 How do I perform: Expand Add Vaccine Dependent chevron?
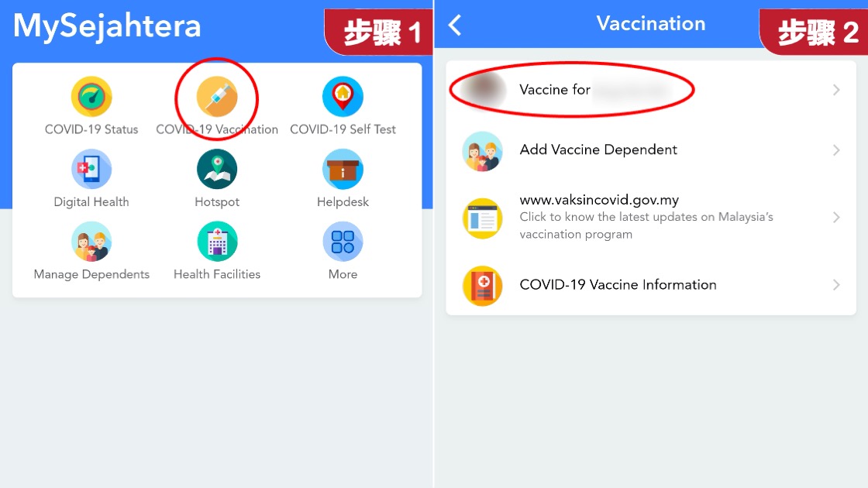click(x=836, y=150)
